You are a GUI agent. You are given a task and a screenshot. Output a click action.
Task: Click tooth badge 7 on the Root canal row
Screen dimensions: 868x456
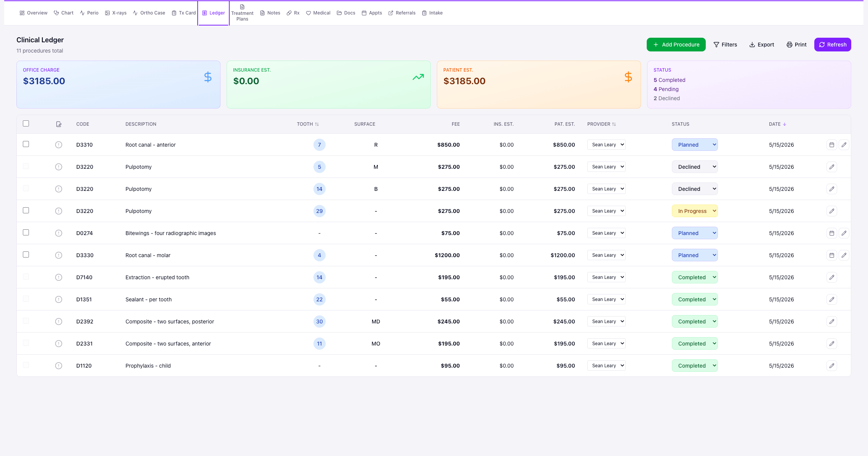(x=320, y=145)
